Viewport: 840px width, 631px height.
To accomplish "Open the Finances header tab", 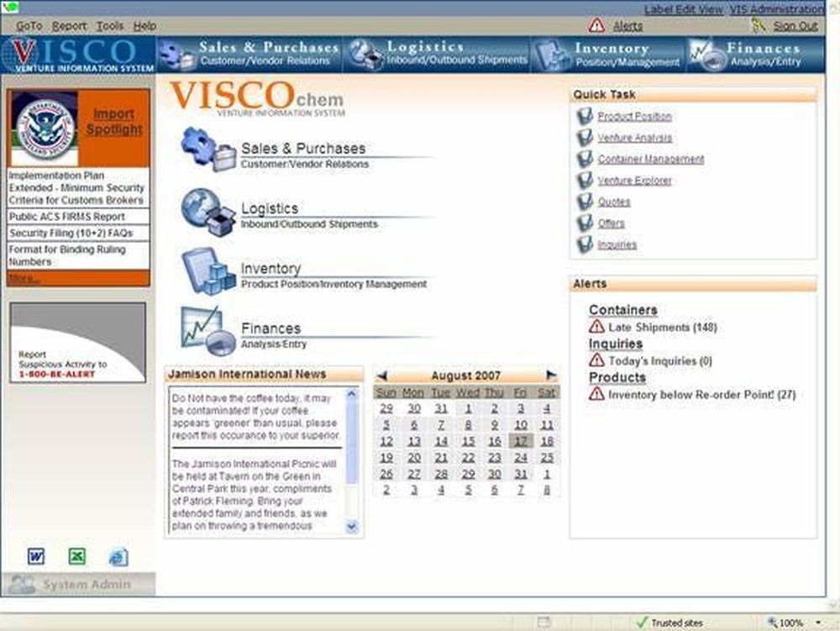I will pos(756,55).
